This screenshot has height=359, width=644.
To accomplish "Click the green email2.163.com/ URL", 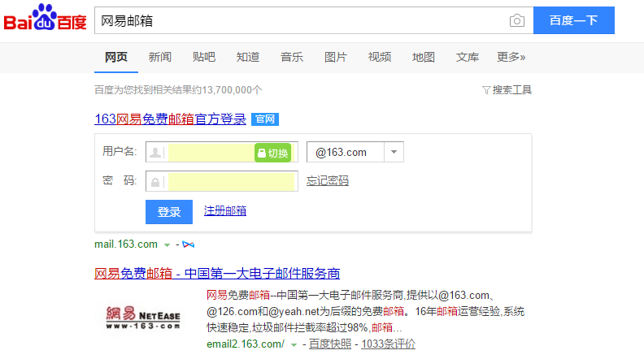I will (246, 344).
